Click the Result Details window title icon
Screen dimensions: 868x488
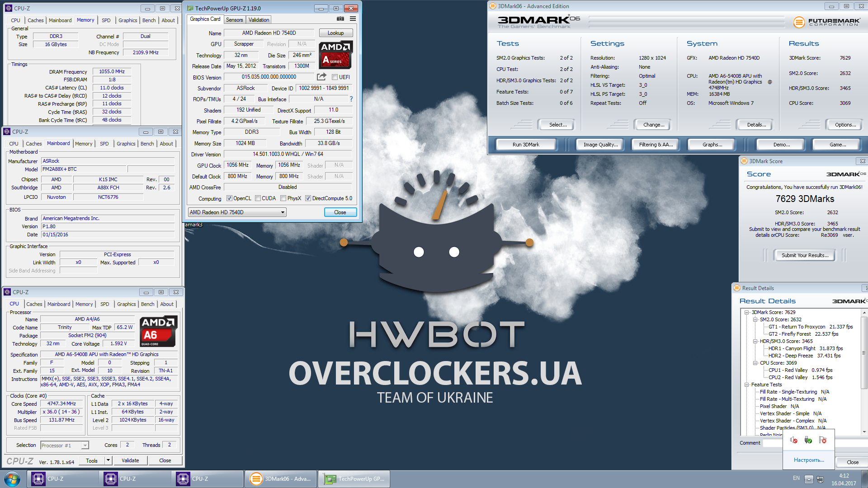[736, 288]
